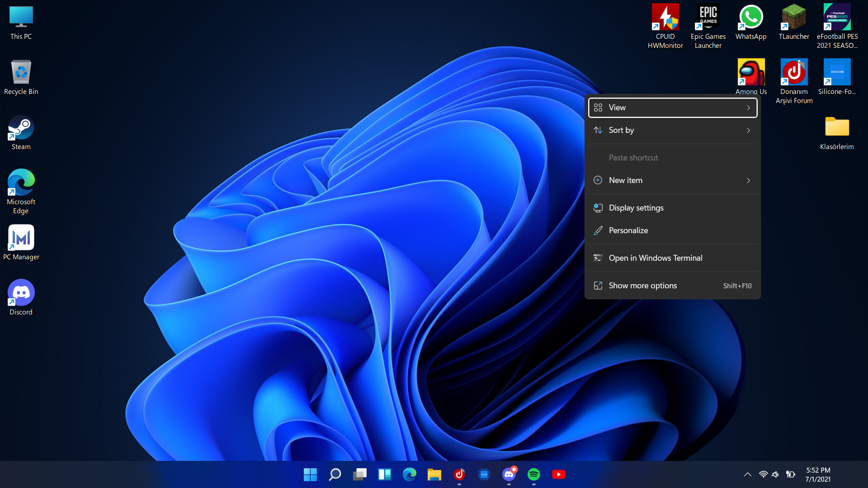The image size is (868, 488).
Task: Select the Discord desktop shortcut
Action: click(21, 298)
